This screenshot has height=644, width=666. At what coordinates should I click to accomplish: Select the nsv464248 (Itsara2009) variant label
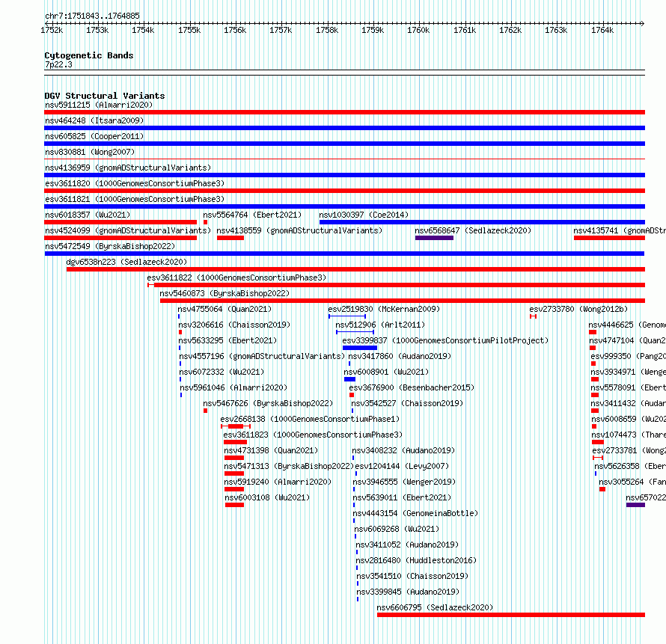94,120
